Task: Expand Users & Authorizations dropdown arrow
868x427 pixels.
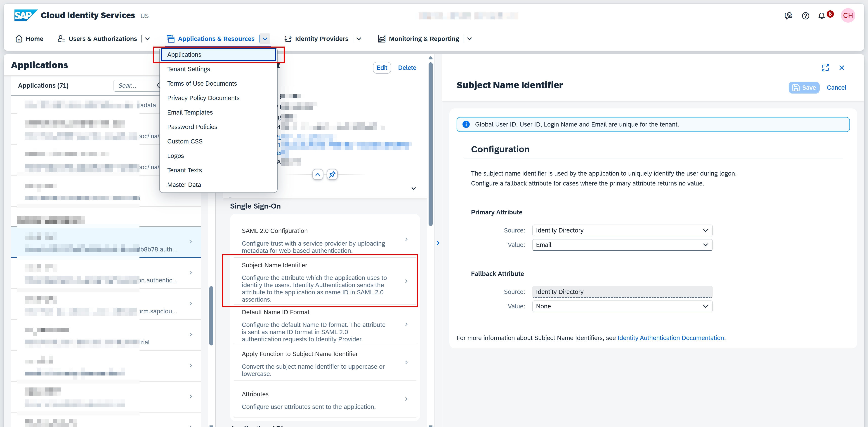Action: [147, 39]
